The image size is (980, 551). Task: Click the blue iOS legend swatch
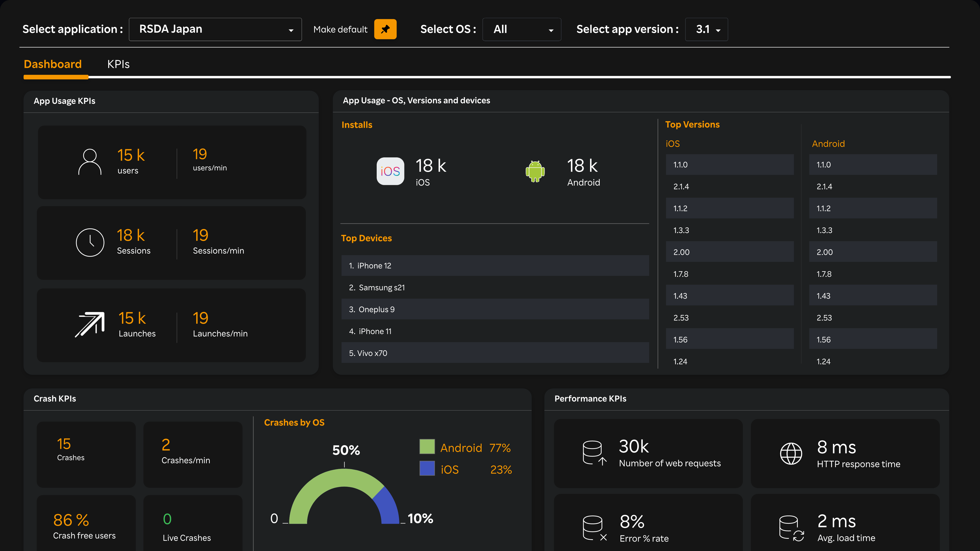coord(427,469)
